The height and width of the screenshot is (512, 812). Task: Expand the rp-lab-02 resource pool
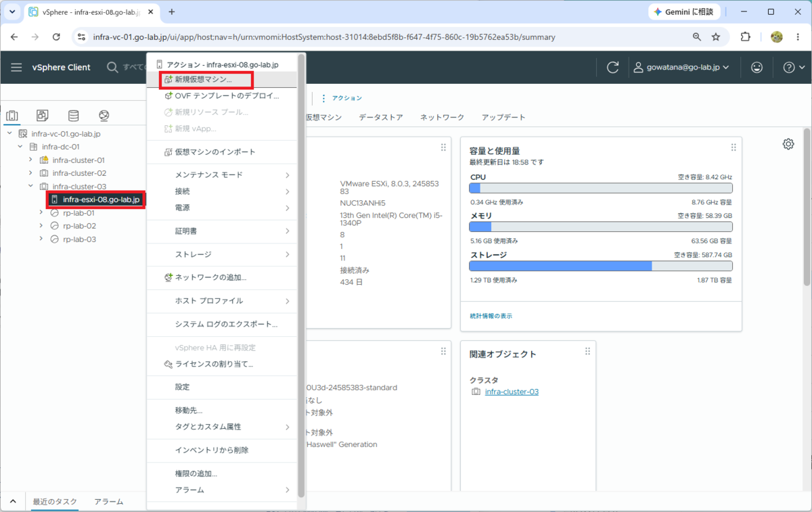point(41,226)
